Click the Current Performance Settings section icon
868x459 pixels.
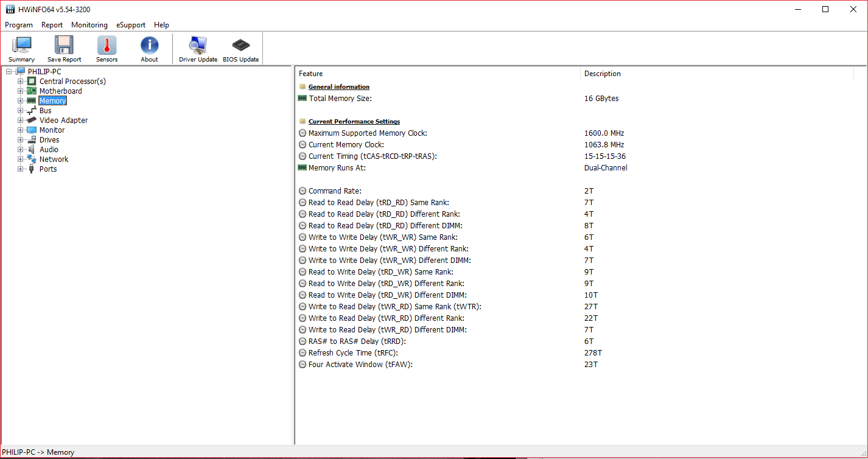[303, 121]
